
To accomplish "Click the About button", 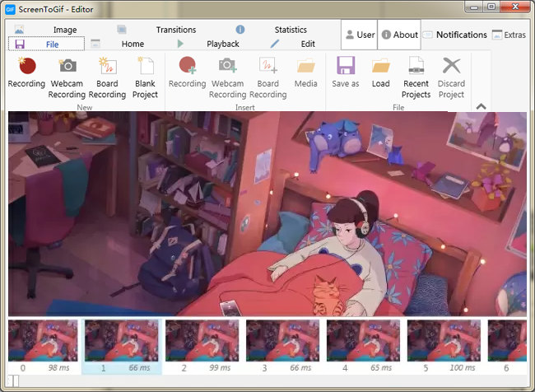I will tap(399, 35).
